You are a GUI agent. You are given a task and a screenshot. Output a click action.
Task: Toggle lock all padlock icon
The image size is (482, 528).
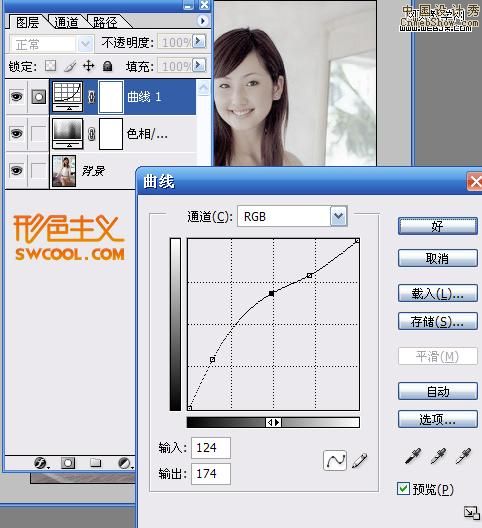click(107, 66)
